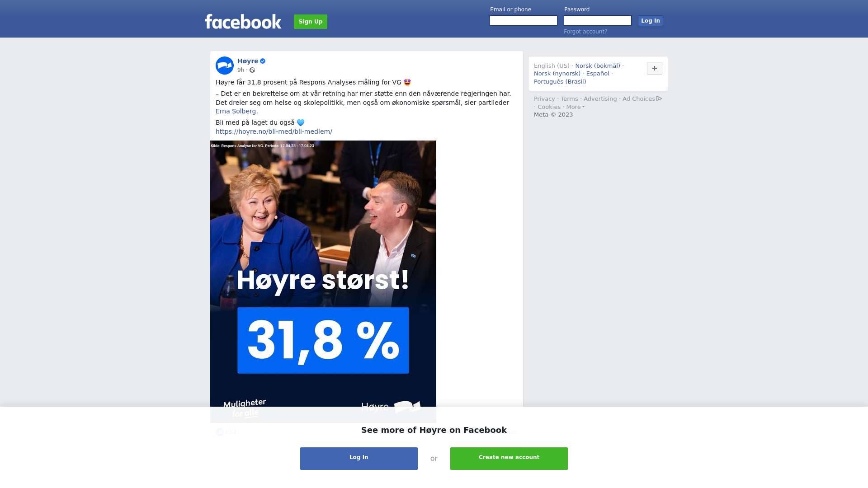868x488 pixels.
Task: Click the plus button to add languages
Action: [x=655, y=68]
